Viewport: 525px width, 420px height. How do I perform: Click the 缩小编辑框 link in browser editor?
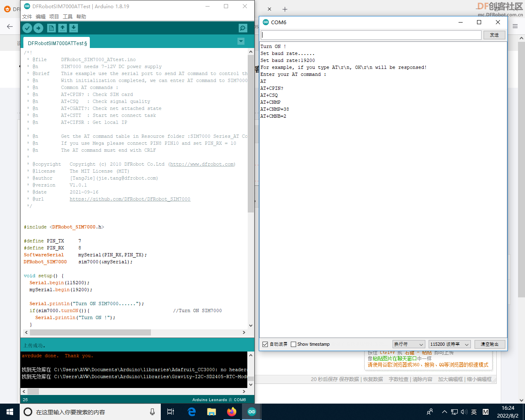coord(479,379)
